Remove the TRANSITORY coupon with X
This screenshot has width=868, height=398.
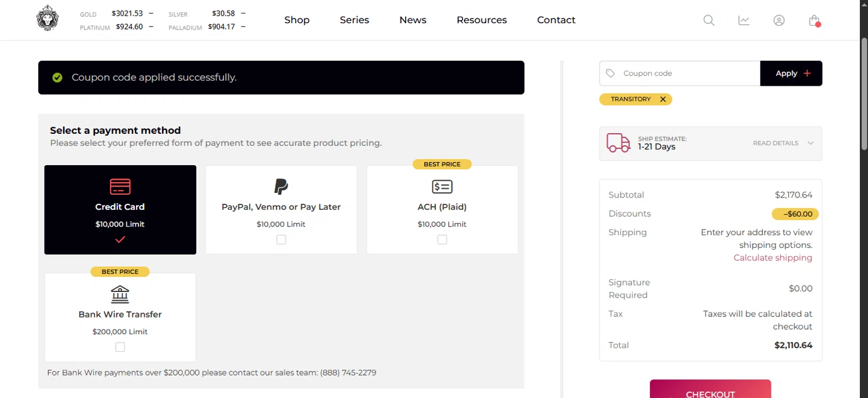click(x=663, y=99)
